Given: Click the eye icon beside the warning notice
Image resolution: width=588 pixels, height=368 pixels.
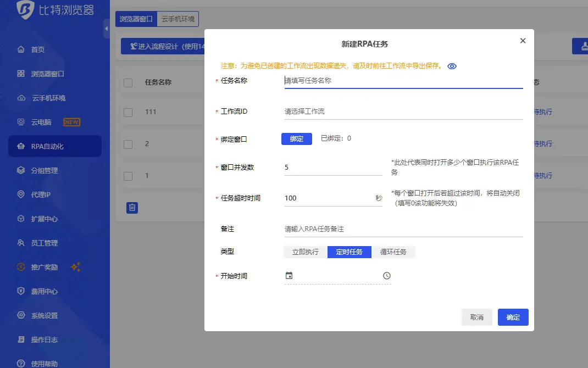Looking at the screenshot, I should click(x=452, y=66).
